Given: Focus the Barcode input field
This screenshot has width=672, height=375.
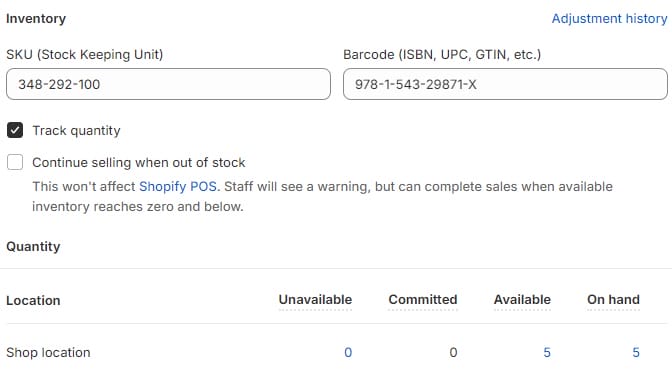Looking at the screenshot, I should pos(505,84).
